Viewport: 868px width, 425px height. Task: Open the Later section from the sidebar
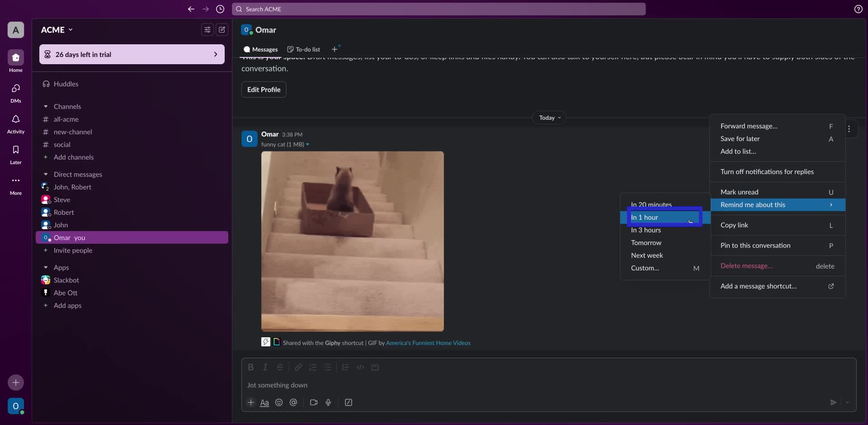coord(15,154)
